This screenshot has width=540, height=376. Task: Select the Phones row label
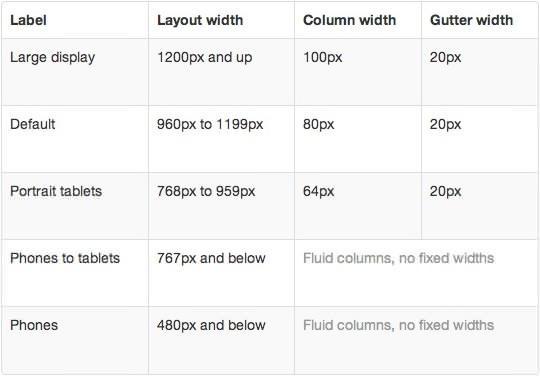tap(34, 325)
